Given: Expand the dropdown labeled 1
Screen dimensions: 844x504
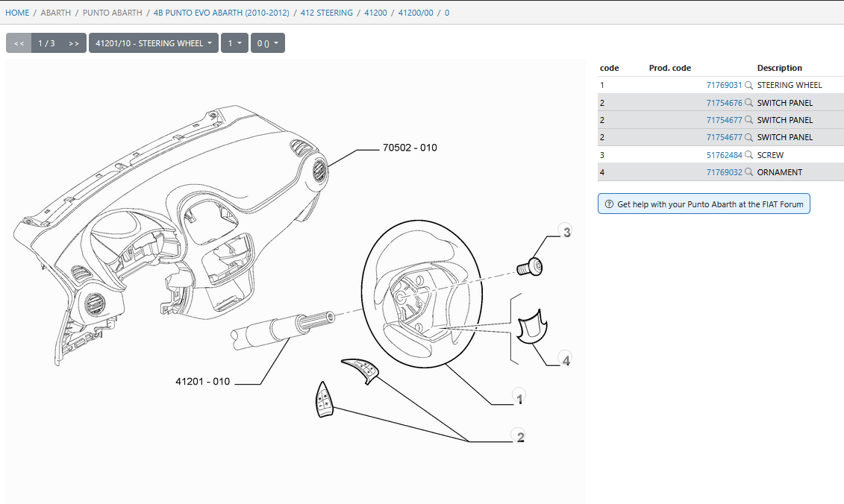Looking at the screenshot, I should 234,43.
